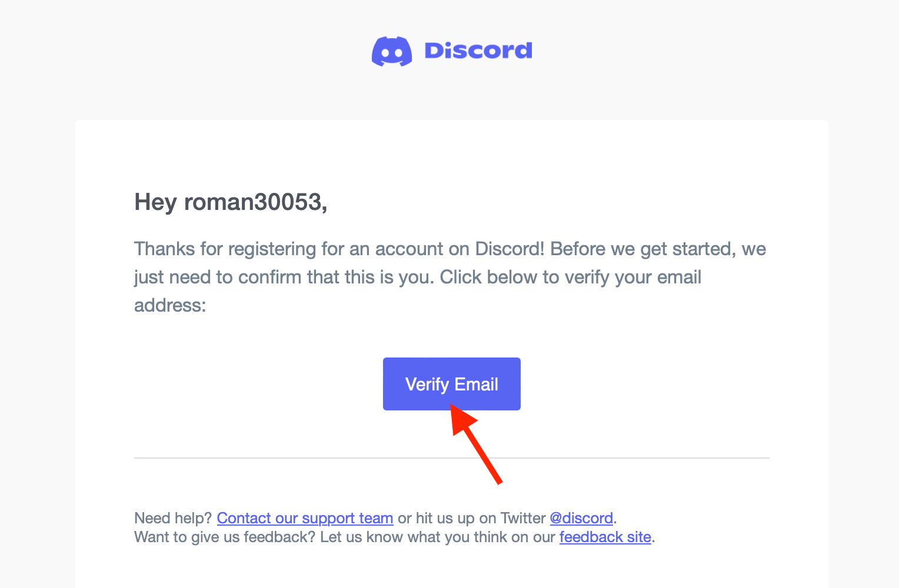Click the word 'address:' ending the paragraph

pos(170,305)
